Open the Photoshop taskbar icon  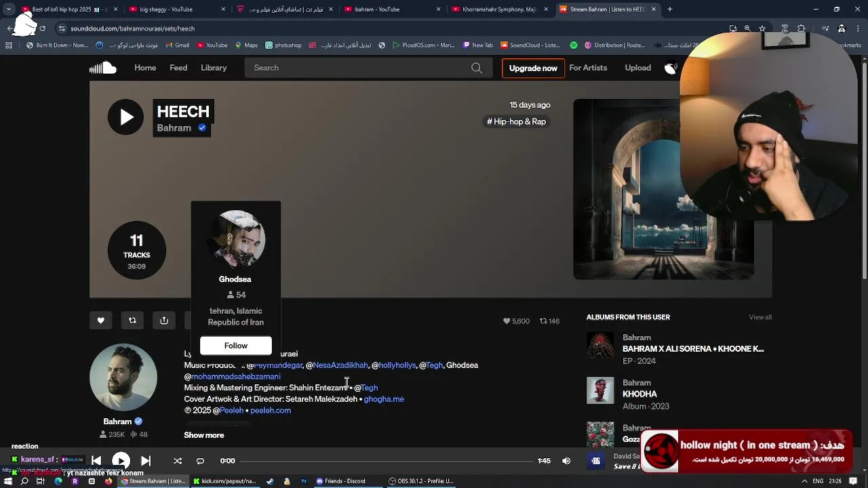point(303,481)
